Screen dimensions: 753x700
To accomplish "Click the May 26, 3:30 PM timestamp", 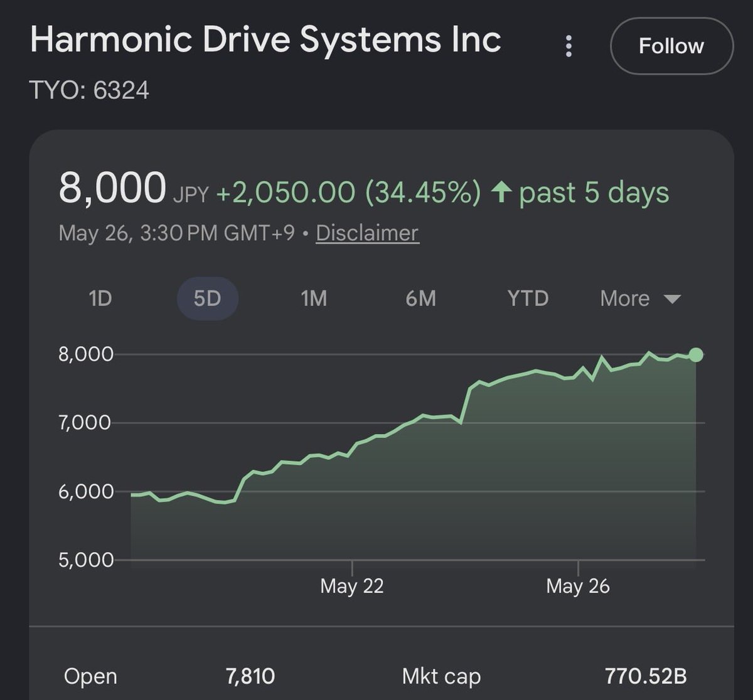I will (x=176, y=233).
